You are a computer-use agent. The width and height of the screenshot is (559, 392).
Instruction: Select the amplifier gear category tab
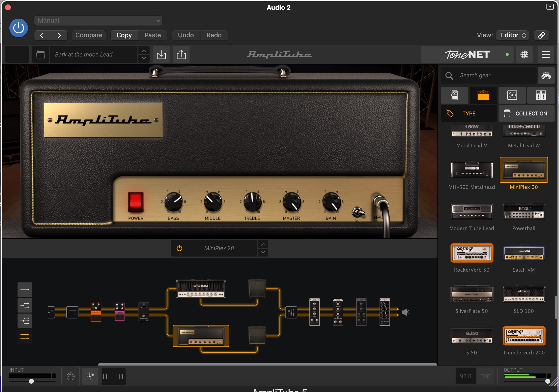click(484, 95)
